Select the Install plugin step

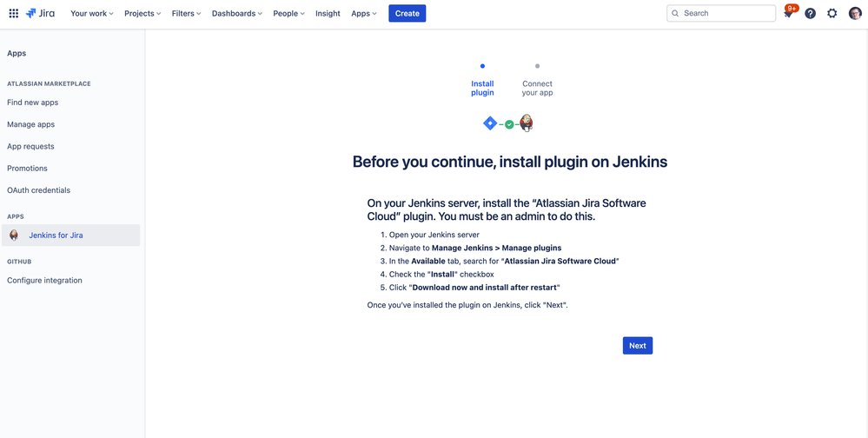point(482,88)
